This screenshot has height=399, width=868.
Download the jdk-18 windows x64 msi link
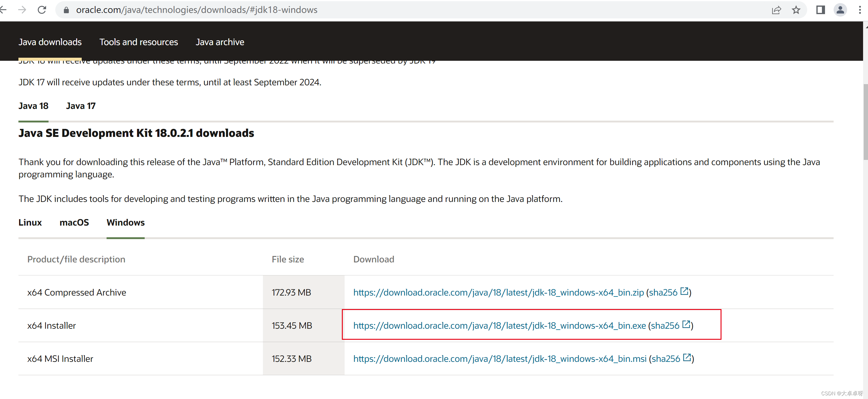click(x=500, y=358)
